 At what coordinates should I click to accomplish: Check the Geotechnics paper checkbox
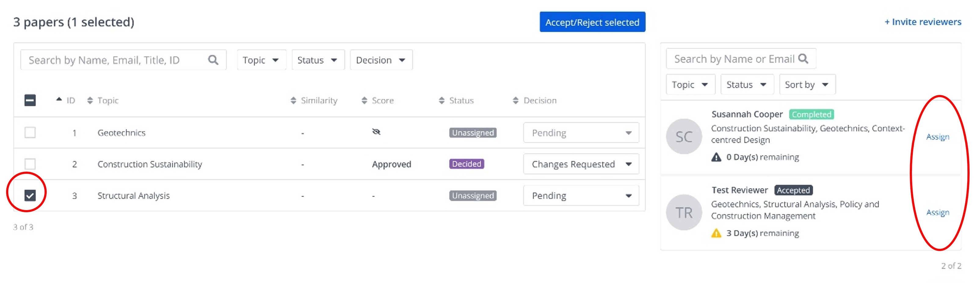(30, 133)
